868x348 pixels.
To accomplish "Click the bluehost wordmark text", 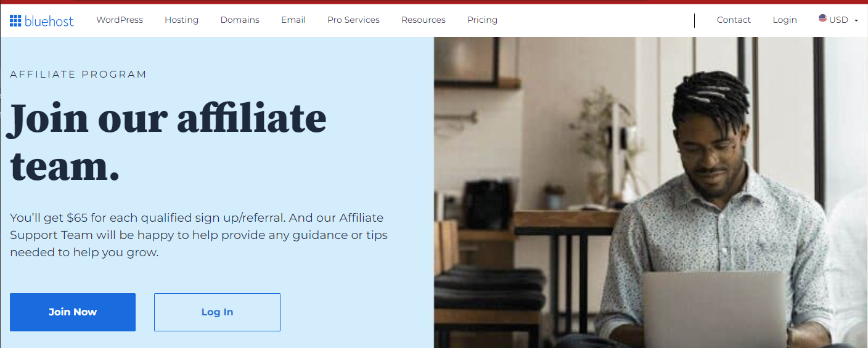I will click(x=49, y=21).
